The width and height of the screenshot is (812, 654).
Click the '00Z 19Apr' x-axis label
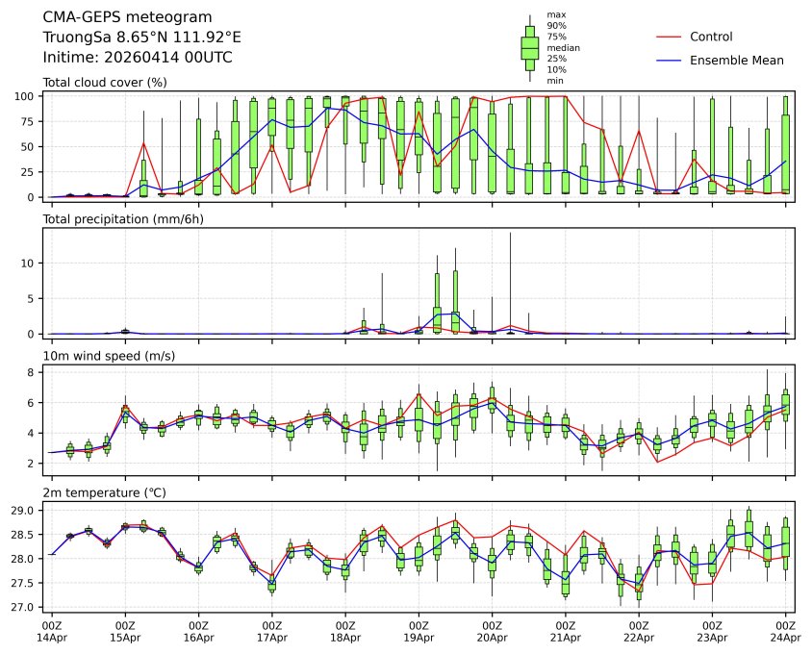(x=419, y=631)
